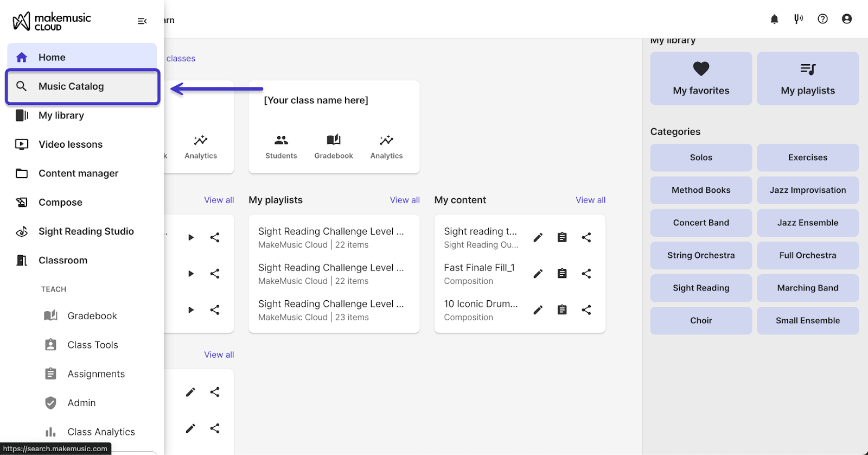Collapse the sidebar menu icon
Viewport: 868px width, 455px height.
(x=142, y=21)
